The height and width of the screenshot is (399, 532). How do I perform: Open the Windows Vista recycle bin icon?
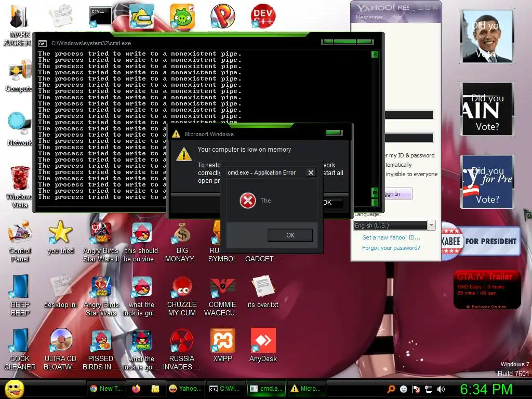coord(19,187)
